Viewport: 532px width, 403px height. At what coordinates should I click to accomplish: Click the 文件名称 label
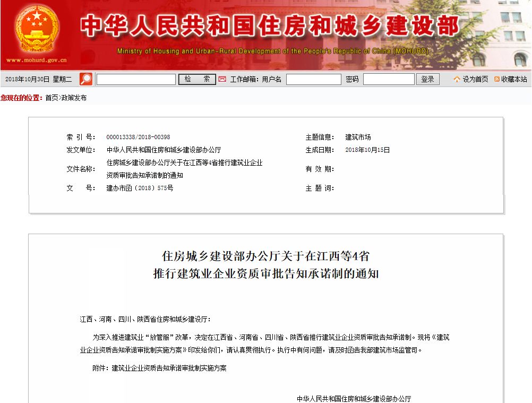[81, 169]
